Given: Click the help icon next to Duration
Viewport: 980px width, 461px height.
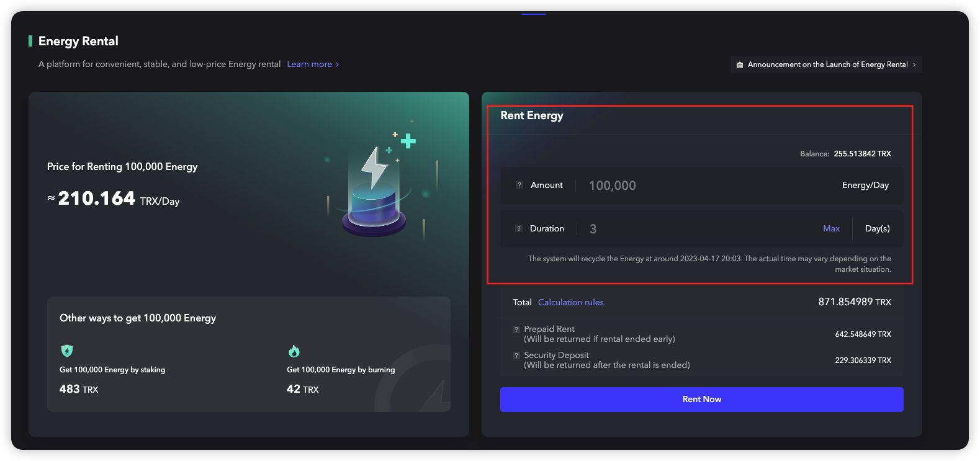Looking at the screenshot, I should 519,228.
